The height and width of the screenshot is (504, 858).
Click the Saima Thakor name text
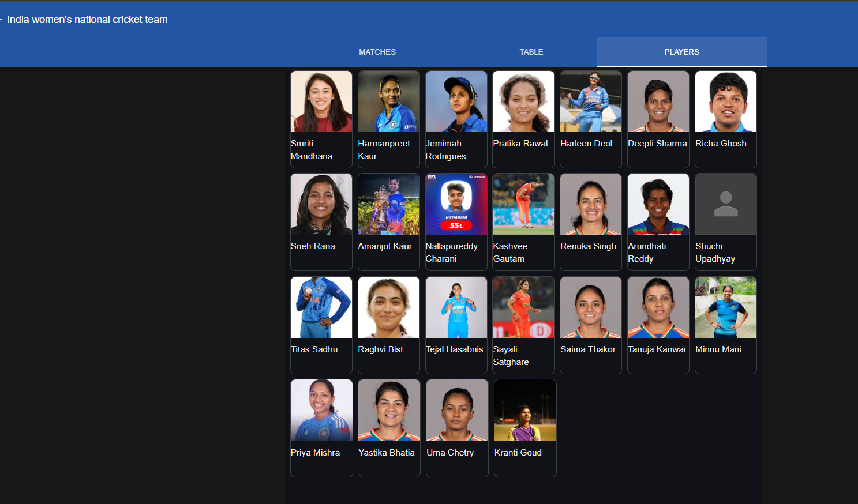(587, 349)
